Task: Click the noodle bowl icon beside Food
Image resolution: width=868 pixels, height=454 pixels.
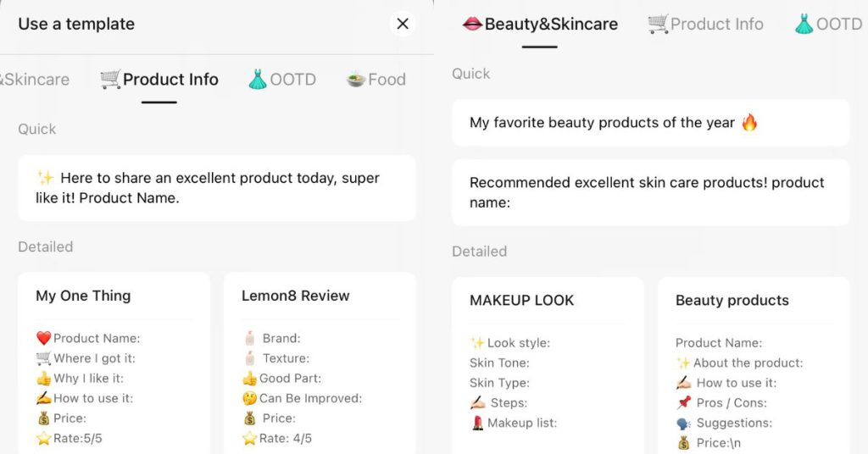Action: pos(356,80)
